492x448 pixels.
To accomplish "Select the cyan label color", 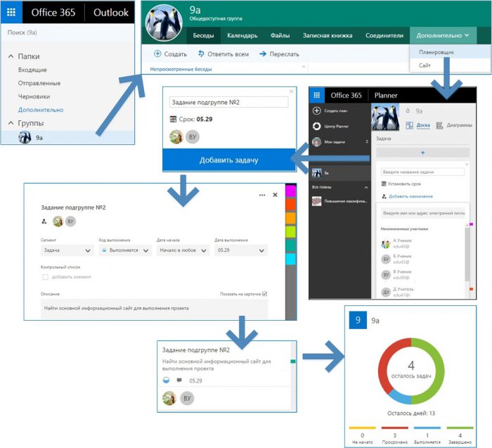I will [290, 260].
